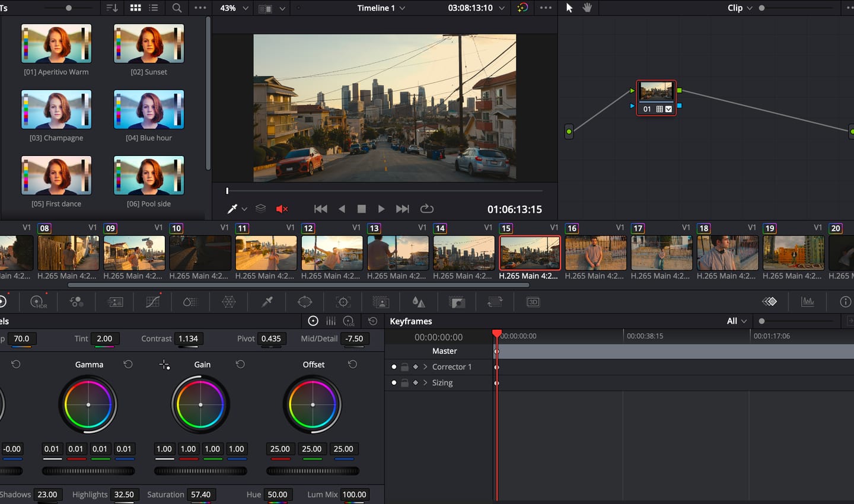Reset the Gain wheel
Image resolution: width=854 pixels, height=504 pixels.
(x=240, y=364)
